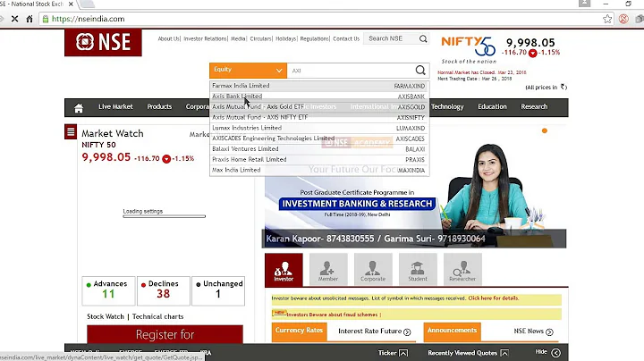Open the home icon in navigation bar
Viewport: 644px width, 361px height.
point(79,107)
